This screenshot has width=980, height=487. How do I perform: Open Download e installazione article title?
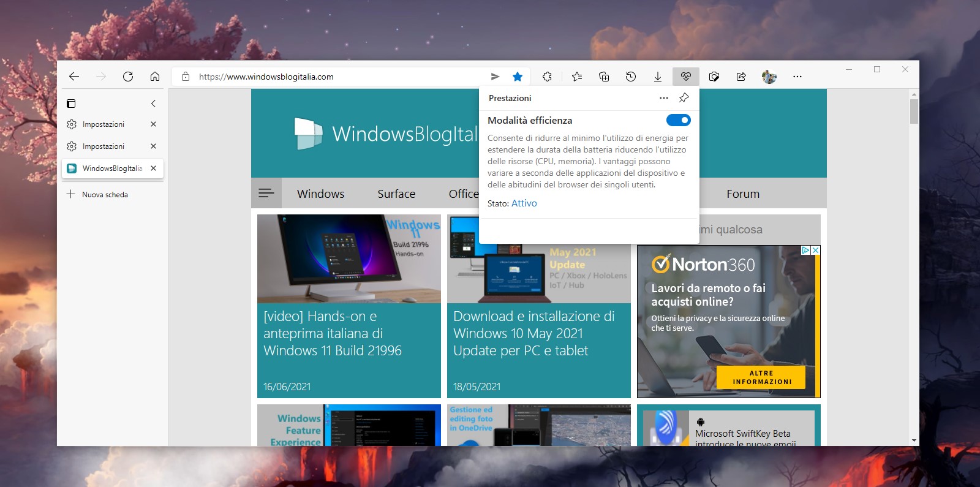point(533,333)
